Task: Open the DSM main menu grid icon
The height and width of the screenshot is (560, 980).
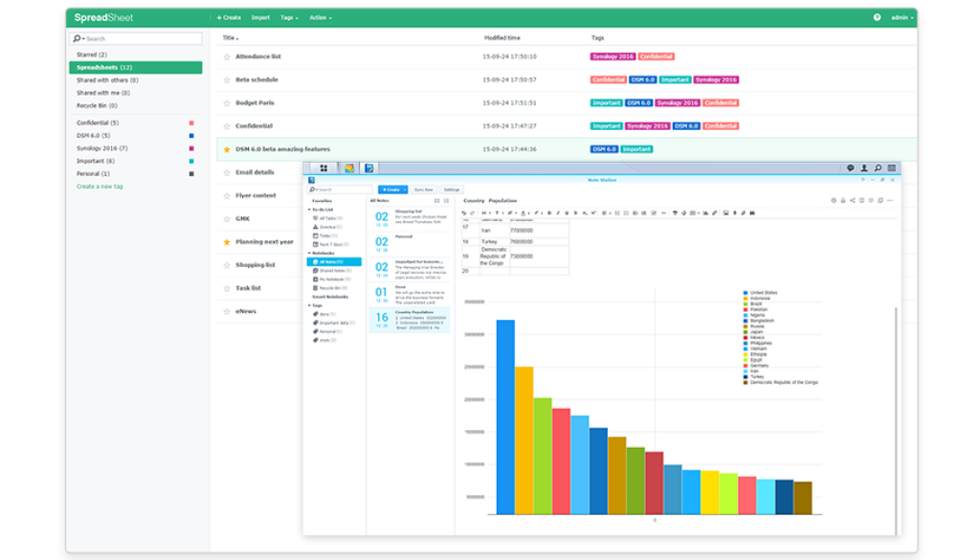Action: 323,168
